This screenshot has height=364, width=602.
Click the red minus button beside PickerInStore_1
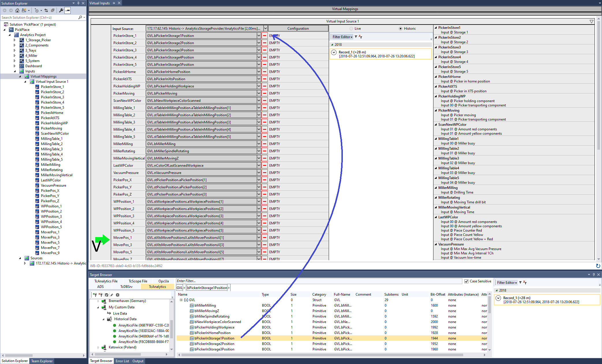[265, 36]
